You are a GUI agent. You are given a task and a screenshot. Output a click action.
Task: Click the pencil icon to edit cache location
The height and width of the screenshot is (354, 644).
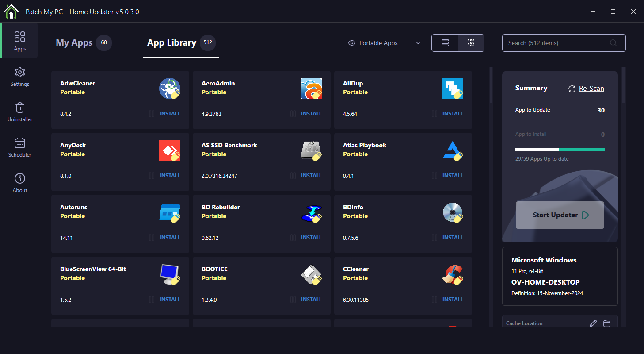click(x=593, y=323)
